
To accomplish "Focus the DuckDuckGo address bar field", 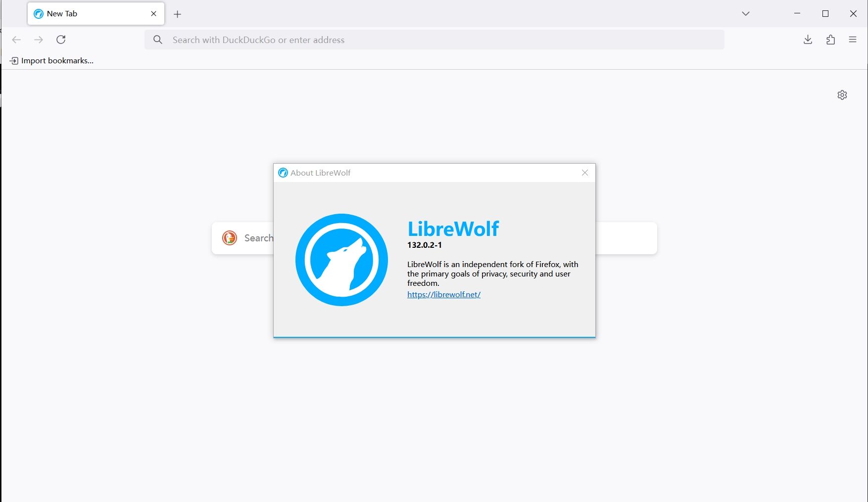I will pos(434,40).
